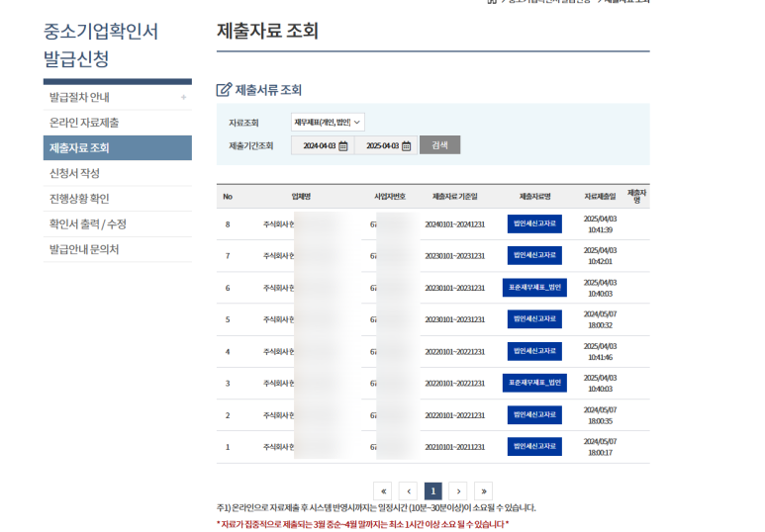This screenshot has height=532, width=765.
Task: Open 표준재무제표_법인 button in row 3
Action: (534, 383)
